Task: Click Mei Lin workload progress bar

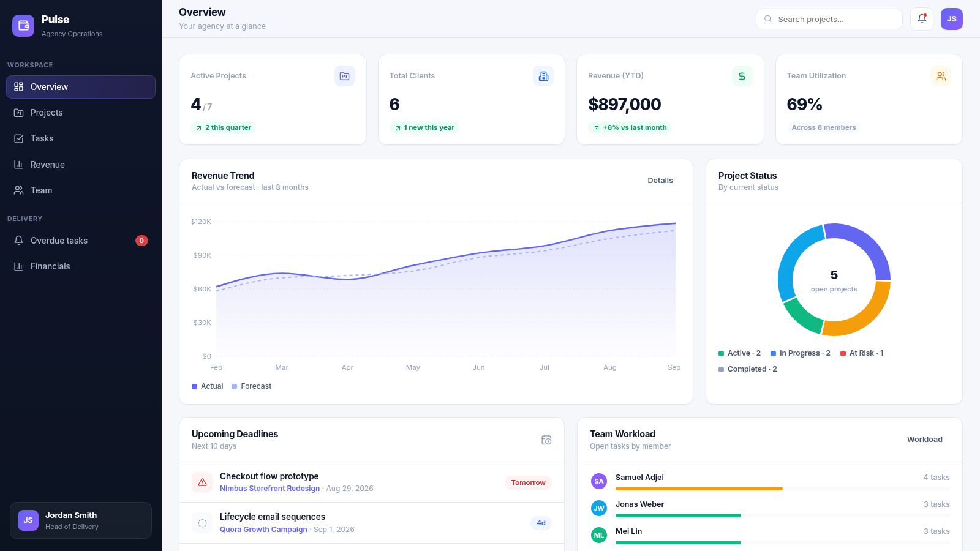Action: [783, 542]
